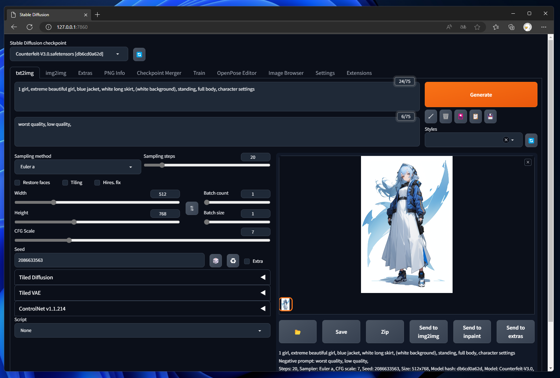Click the Save button below the image
This screenshot has width=560, height=378.
click(341, 332)
